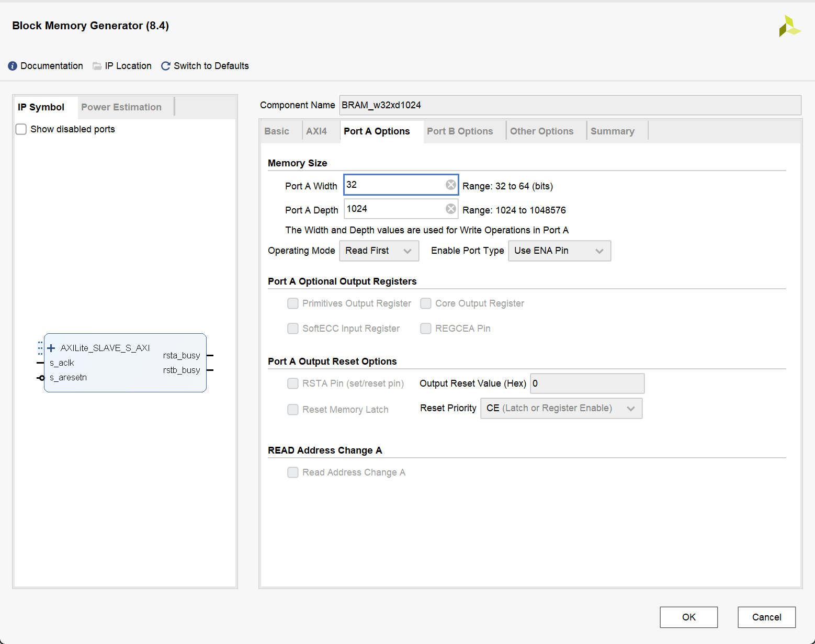
Task: Toggle RSTA Pin set/reset checkbox
Action: coord(293,383)
